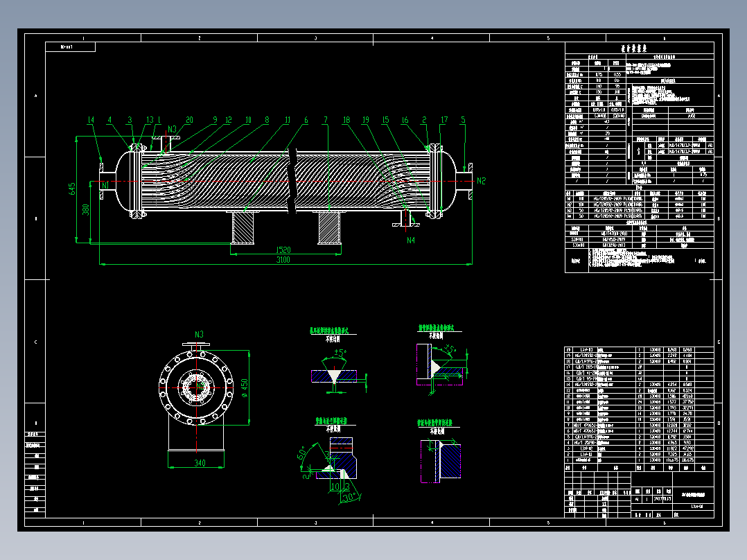Image resolution: width=747 pixels, height=560 pixels.
Task: Select the 3100 overall length dimension
Action: pyautogui.click(x=283, y=260)
